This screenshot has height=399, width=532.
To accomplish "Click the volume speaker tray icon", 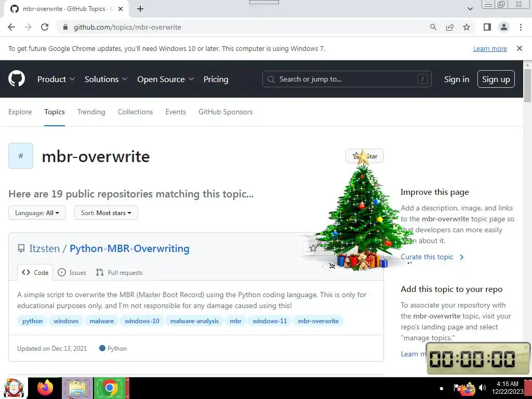I will (x=482, y=388).
